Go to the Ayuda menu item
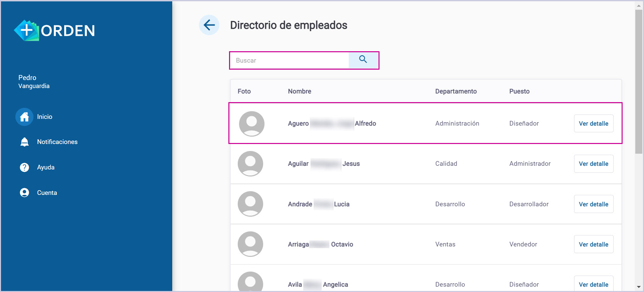 [x=46, y=167]
